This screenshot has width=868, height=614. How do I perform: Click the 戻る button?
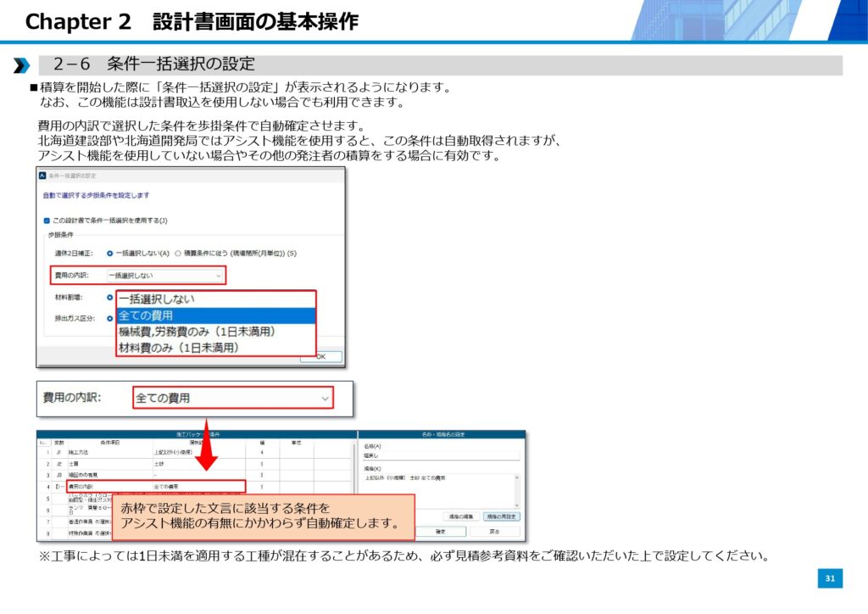click(x=494, y=532)
